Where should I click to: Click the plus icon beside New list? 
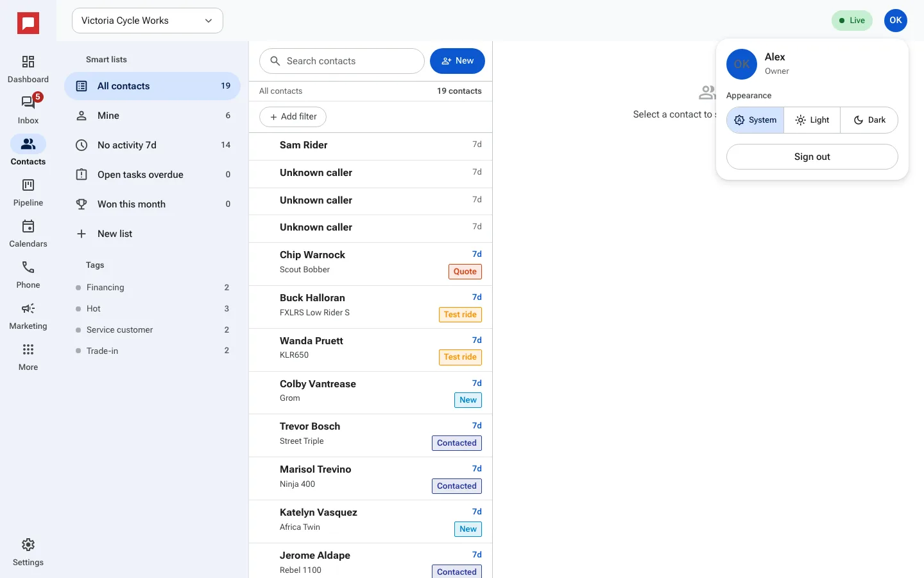click(81, 234)
